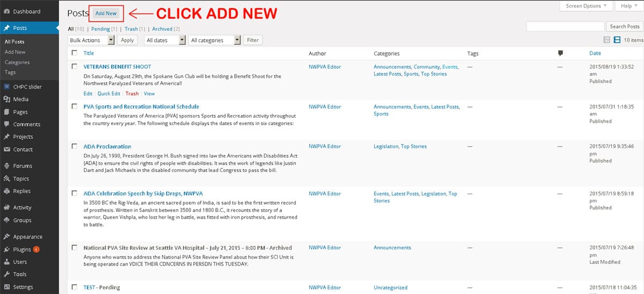Open Add New in Posts submenu
Screen dimensions: 644x294
[x=15, y=52]
